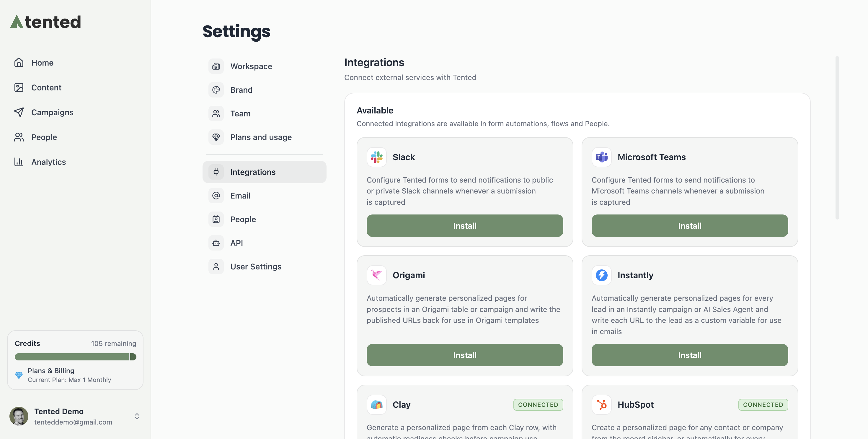Click the People contact icon in settings
The image size is (868, 439).
(x=216, y=219)
